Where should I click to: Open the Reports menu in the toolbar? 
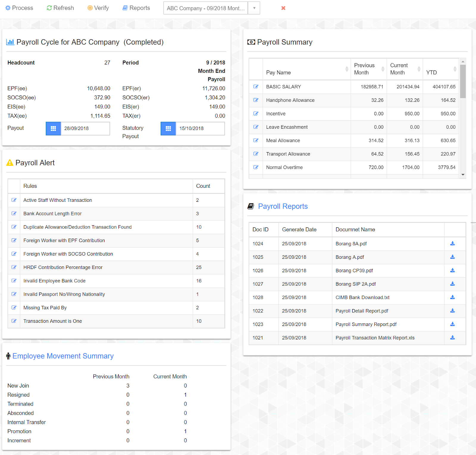point(136,8)
